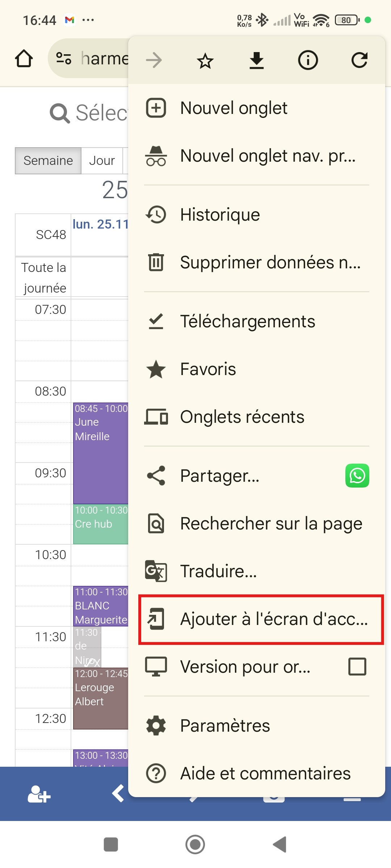This screenshot has height=868, width=391.
Task: Open Historique from the menu
Action: 256,215
